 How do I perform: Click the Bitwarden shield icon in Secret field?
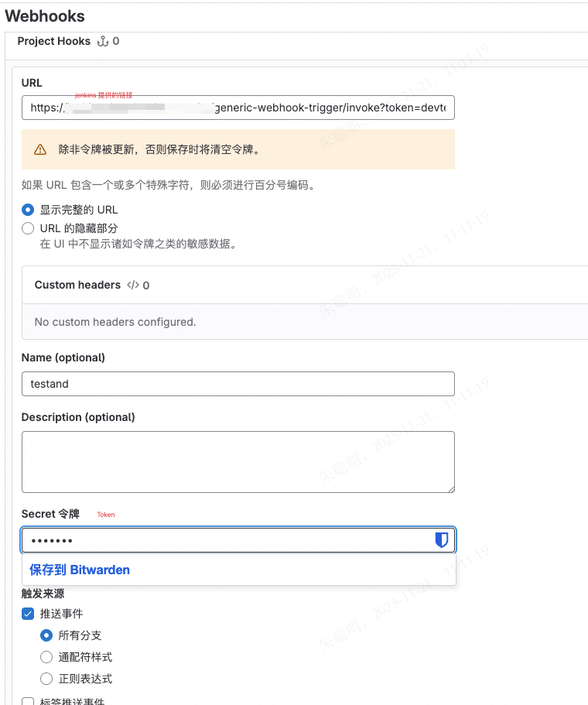(442, 540)
